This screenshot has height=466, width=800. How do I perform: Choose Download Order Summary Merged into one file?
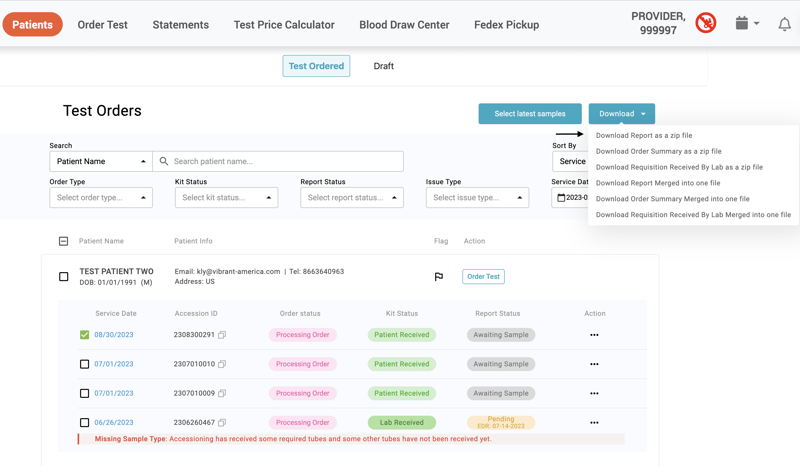click(x=673, y=199)
